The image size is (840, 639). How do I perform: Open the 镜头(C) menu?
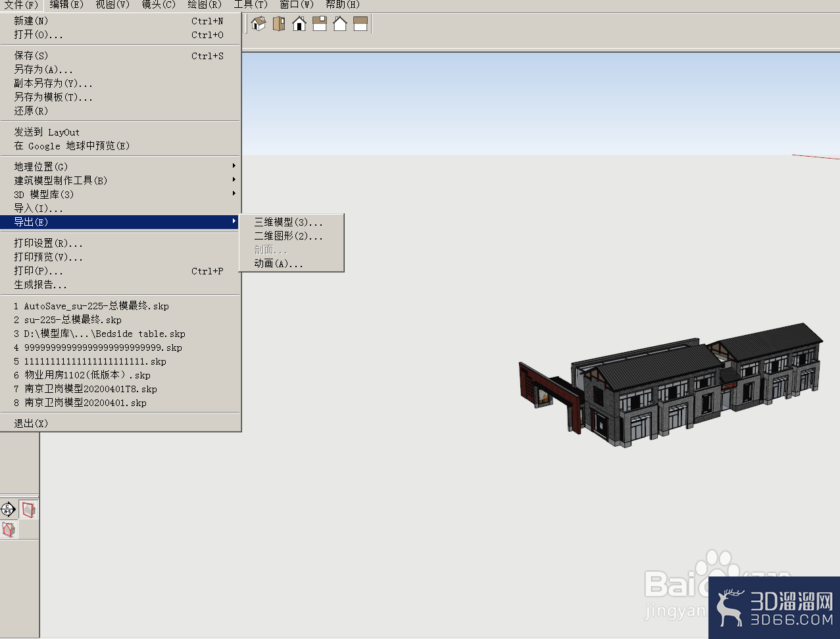159,5
